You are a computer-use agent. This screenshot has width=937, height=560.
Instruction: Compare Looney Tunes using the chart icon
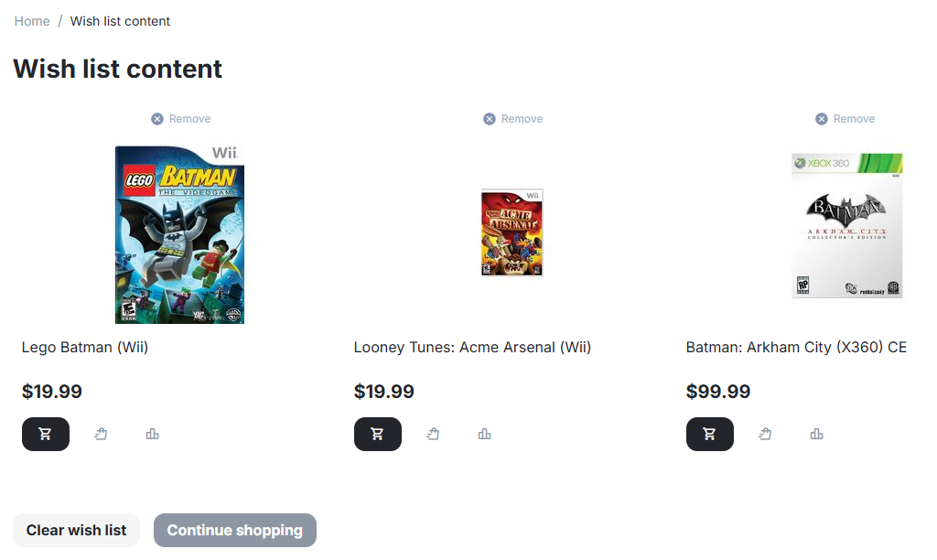[x=484, y=434]
